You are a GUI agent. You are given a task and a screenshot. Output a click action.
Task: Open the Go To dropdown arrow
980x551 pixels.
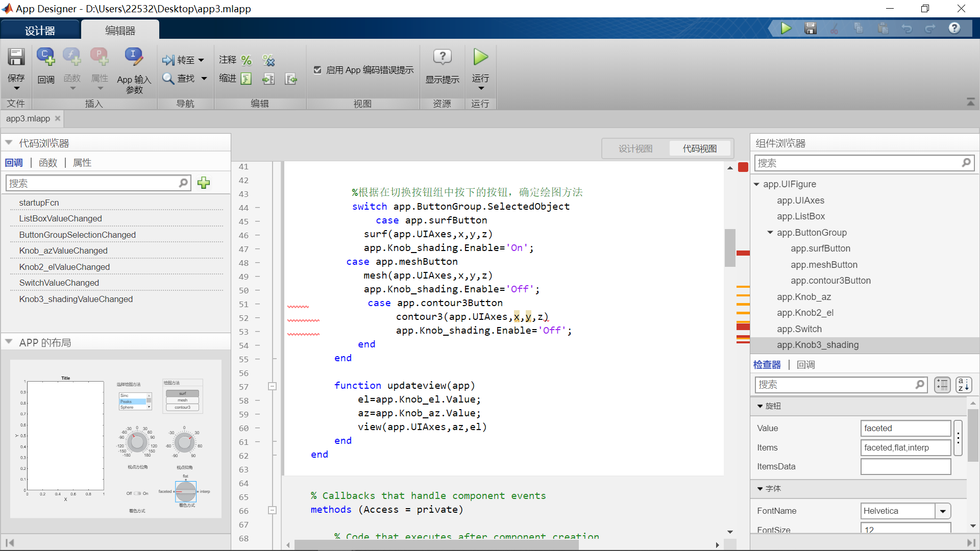pyautogui.click(x=201, y=60)
